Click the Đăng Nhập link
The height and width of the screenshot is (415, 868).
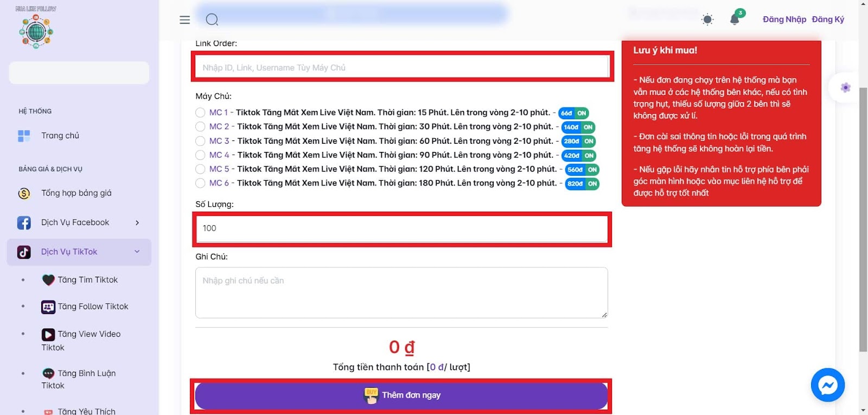pyautogui.click(x=784, y=20)
